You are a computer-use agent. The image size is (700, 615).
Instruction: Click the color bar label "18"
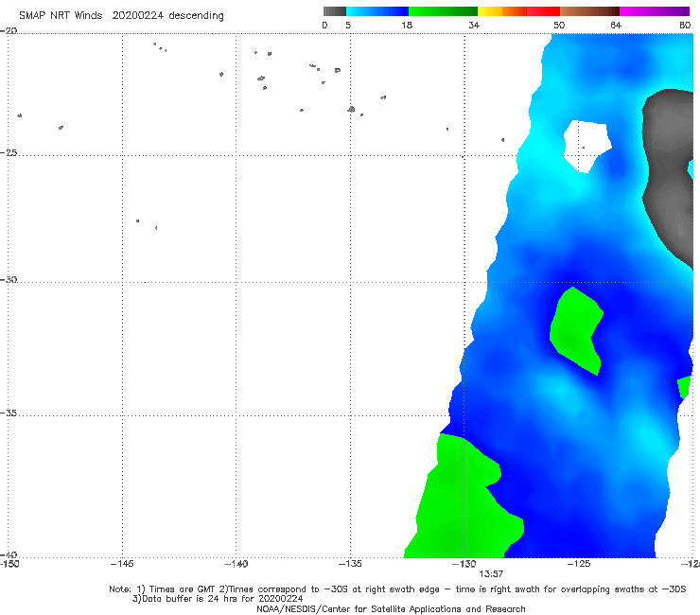(x=407, y=25)
